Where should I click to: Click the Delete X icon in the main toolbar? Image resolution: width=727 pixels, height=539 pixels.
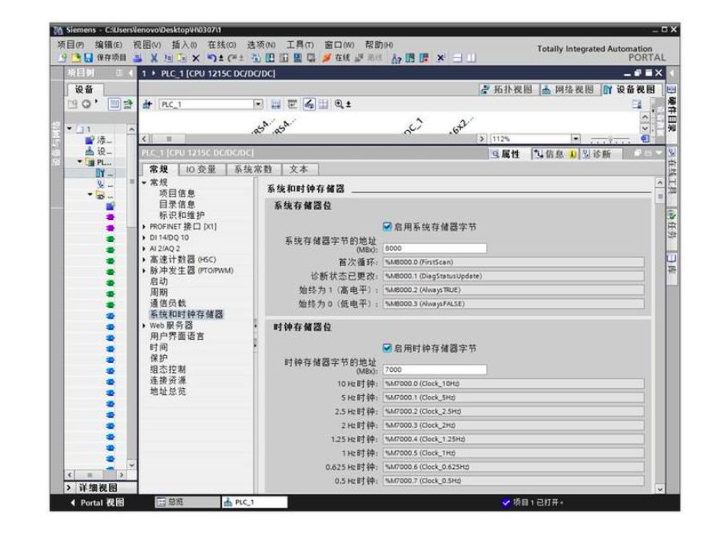click(x=196, y=58)
